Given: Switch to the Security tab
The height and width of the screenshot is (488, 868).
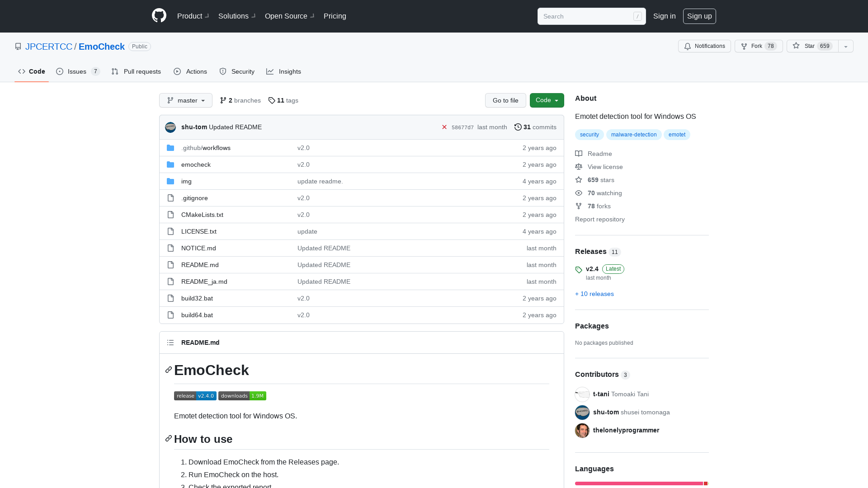Looking at the screenshot, I should coord(237,71).
